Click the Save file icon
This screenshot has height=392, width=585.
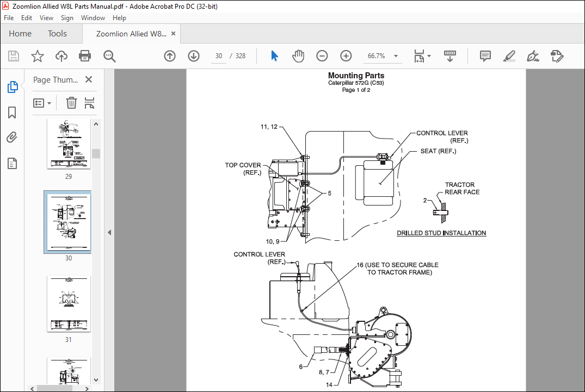(x=14, y=56)
